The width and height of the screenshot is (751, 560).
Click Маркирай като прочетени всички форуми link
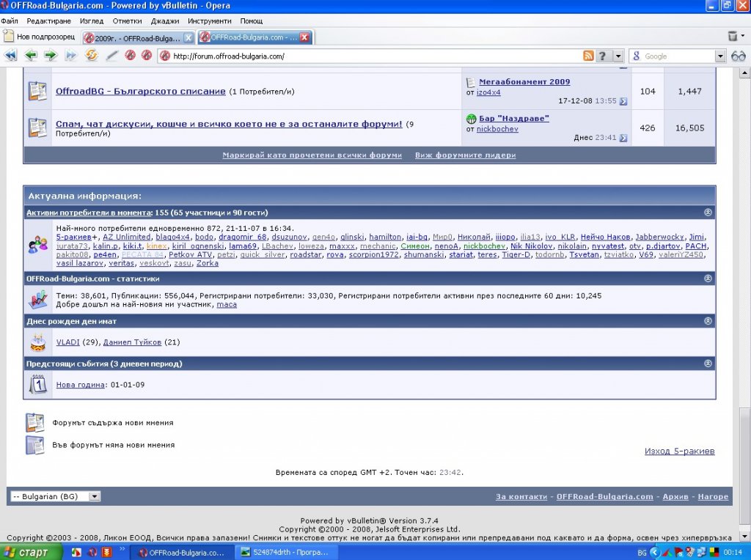tap(312, 155)
